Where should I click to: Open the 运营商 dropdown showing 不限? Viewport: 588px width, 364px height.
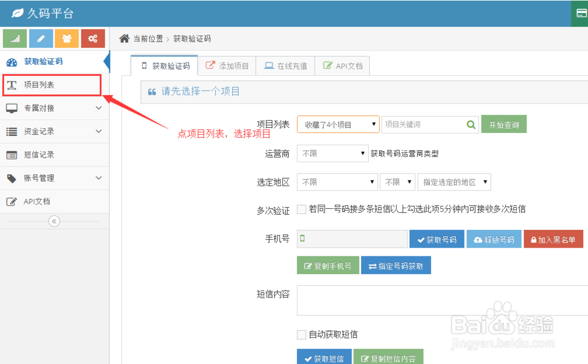point(332,153)
